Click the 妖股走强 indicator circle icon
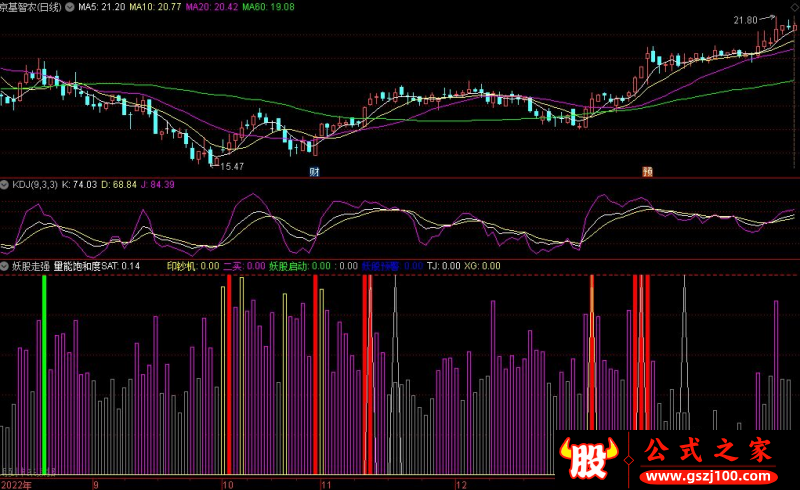This screenshot has height=490, width=800. [5, 267]
